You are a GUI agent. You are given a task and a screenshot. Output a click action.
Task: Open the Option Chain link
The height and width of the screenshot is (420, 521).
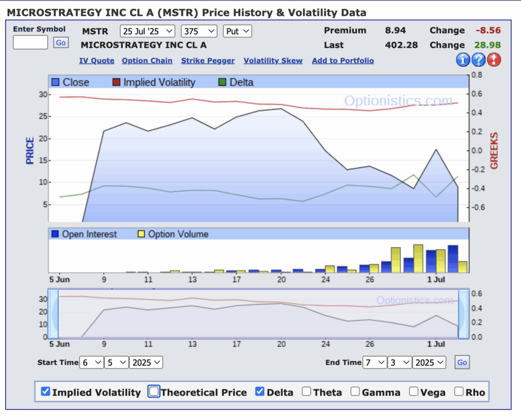coord(147,61)
